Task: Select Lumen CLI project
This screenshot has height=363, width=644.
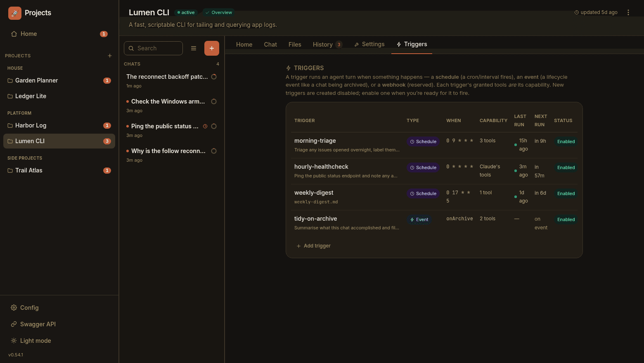Action: point(59,141)
